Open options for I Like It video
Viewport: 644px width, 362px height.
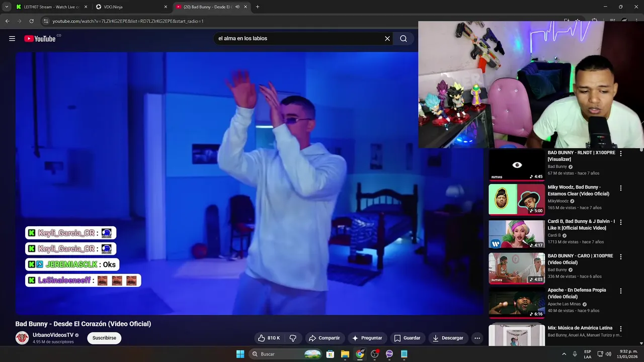click(620, 222)
